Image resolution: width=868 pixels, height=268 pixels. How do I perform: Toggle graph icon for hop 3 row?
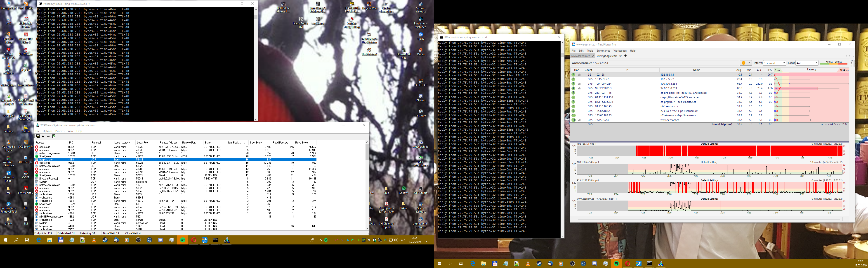click(579, 84)
